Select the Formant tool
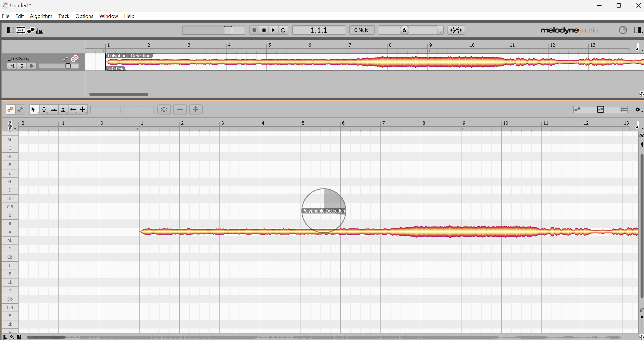 pyautogui.click(x=54, y=109)
